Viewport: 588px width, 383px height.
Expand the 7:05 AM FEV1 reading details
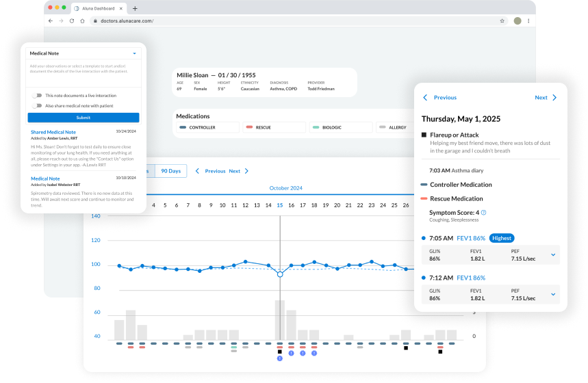click(553, 255)
